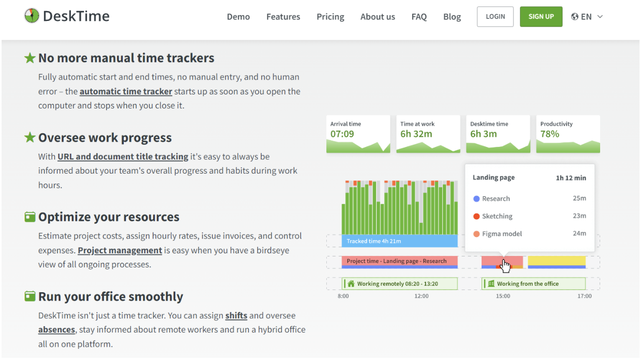Screen dimensions: 640x364
Task: Click the green SIGN UP button
Action: tap(541, 17)
